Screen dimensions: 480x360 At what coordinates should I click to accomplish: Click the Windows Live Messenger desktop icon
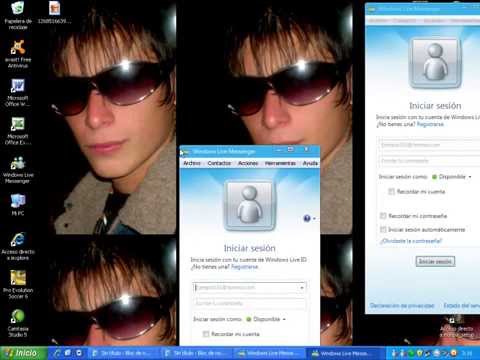point(17,169)
